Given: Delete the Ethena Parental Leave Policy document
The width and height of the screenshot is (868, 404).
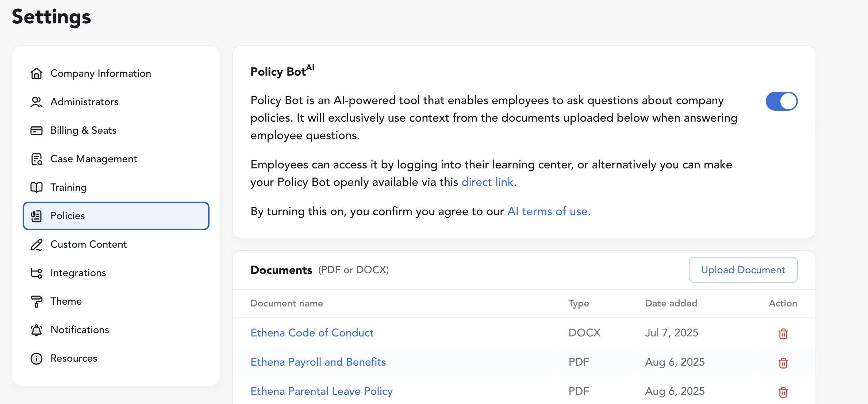Looking at the screenshot, I should coord(783,392).
